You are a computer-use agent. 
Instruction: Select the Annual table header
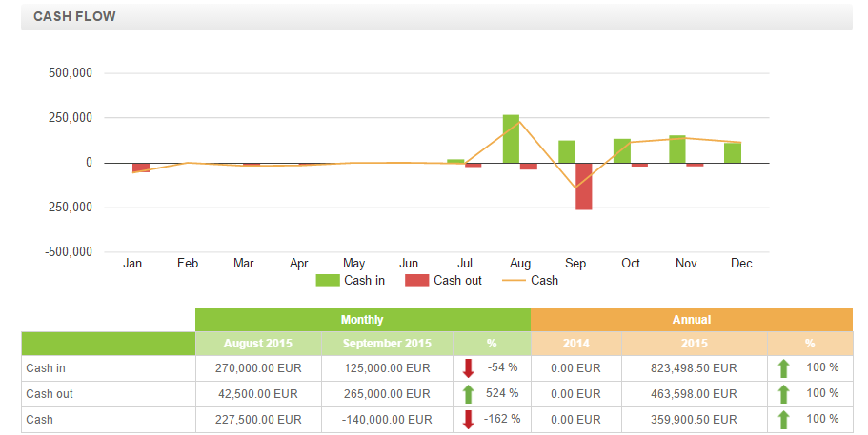point(691,320)
